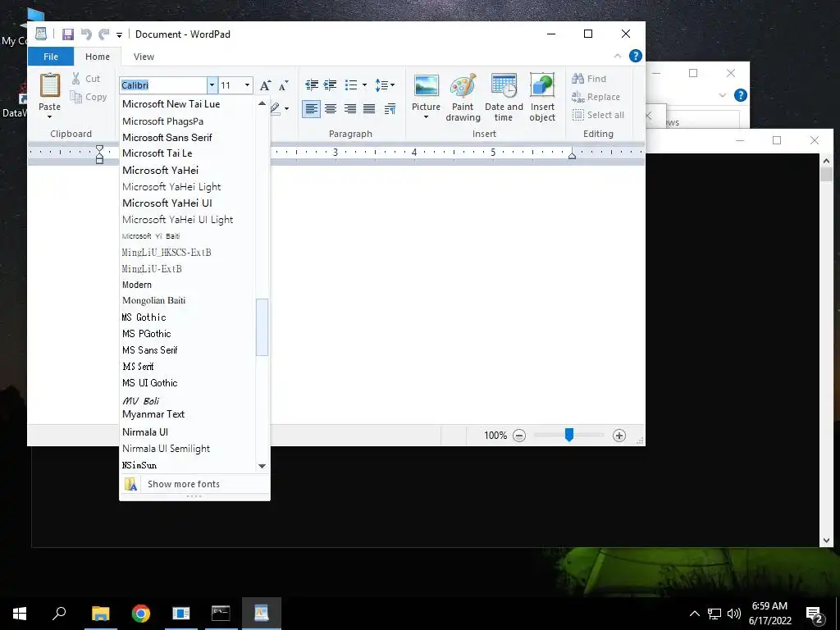
Task: Open the line spacing menu
Action: tap(385, 84)
